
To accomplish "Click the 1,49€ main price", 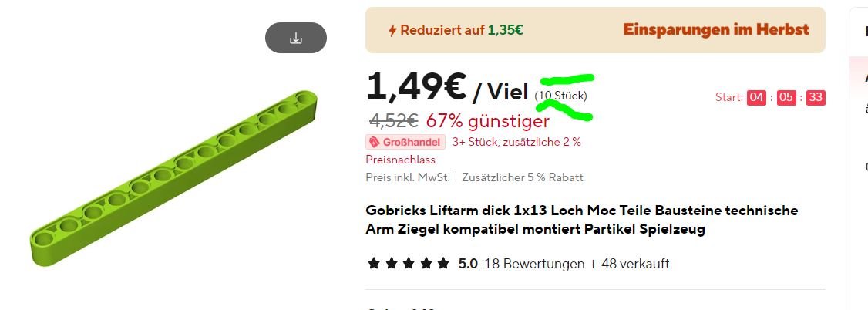I will click(x=417, y=87).
